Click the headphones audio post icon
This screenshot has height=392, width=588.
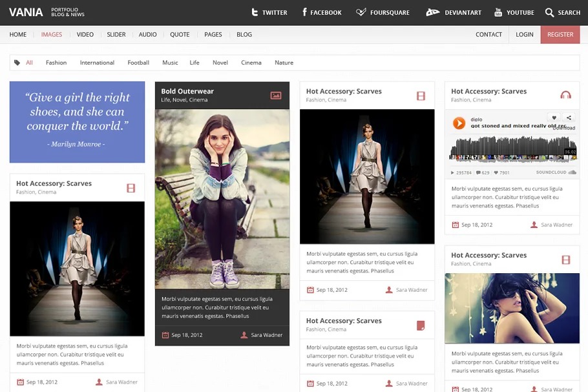(565, 95)
